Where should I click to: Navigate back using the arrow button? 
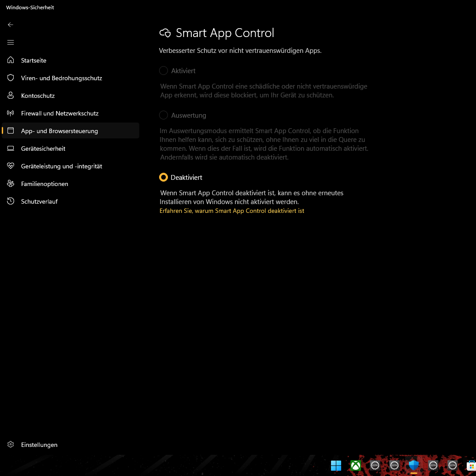pos(10,25)
